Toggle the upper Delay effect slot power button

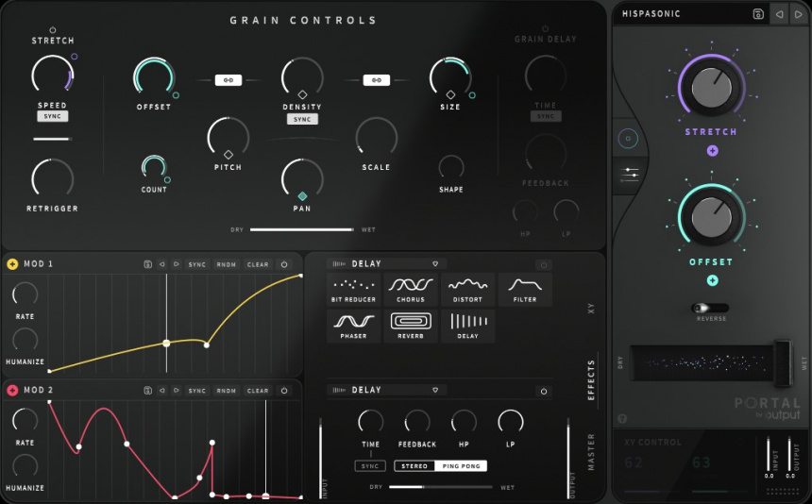pos(544,265)
